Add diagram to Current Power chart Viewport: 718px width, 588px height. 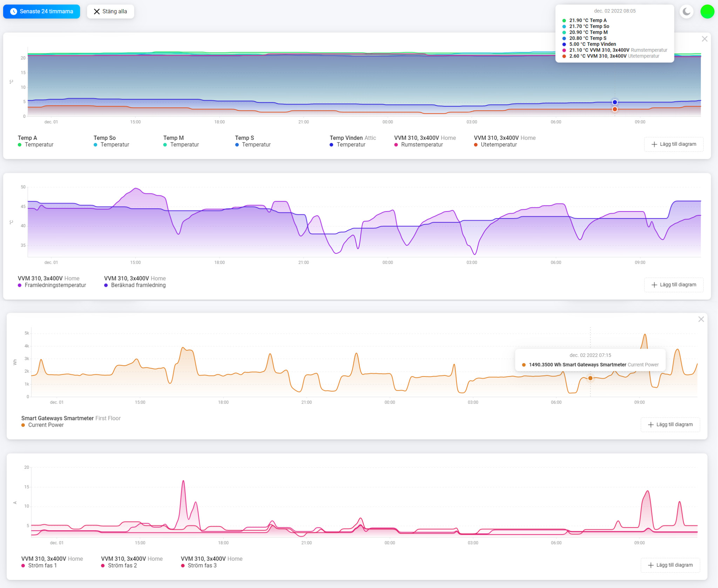tap(670, 425)
